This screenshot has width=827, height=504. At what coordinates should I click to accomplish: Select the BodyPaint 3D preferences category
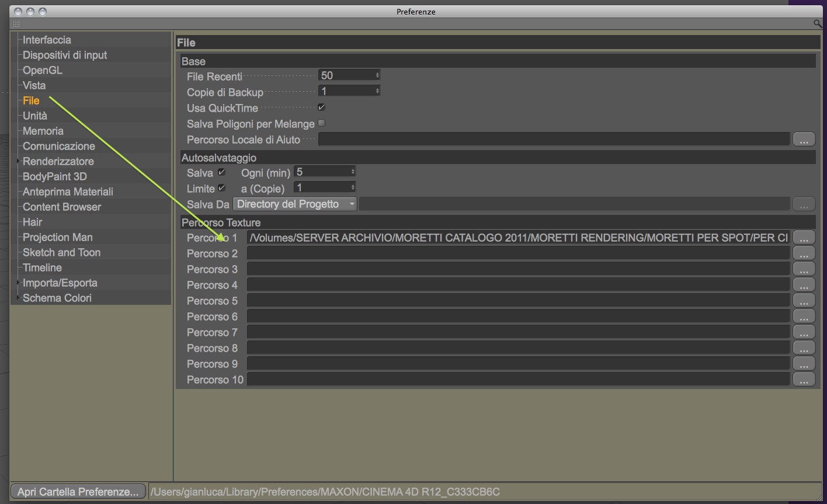pos(55,176)
